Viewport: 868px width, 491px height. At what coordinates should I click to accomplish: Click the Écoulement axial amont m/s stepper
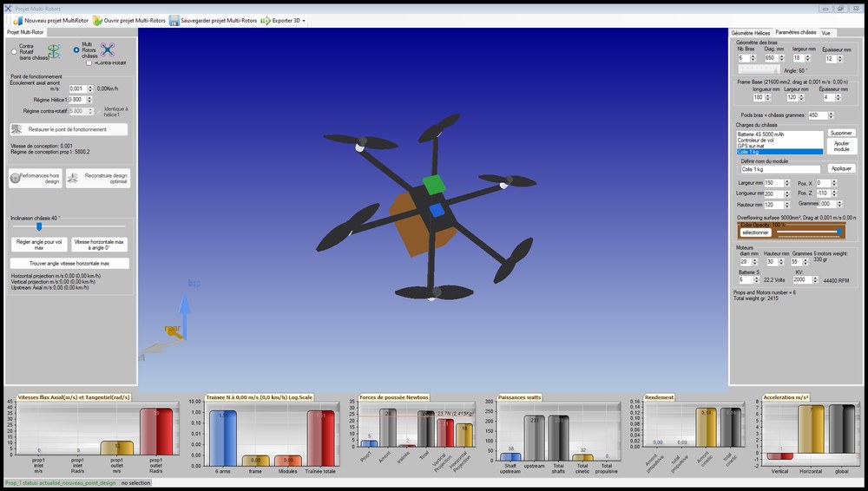coord(90,88)
